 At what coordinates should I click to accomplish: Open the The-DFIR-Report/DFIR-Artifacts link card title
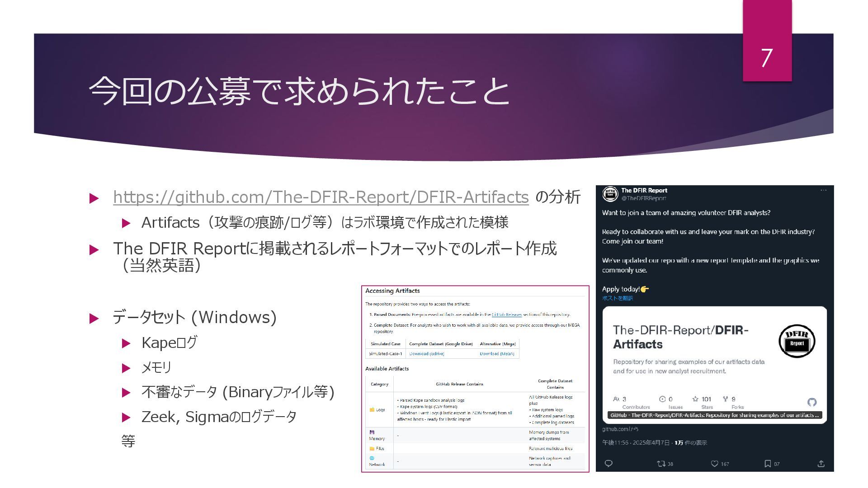pyautogui.click(x=681, y=337)
